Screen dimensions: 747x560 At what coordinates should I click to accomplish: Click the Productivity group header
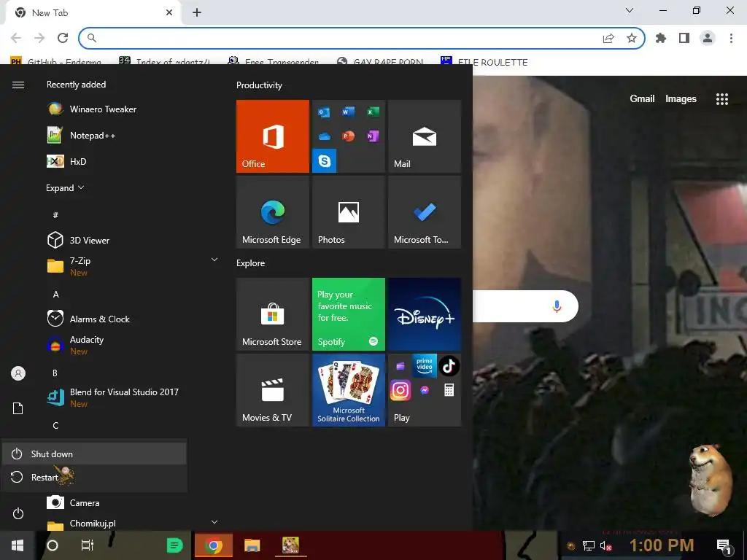(x=259, y=85)
